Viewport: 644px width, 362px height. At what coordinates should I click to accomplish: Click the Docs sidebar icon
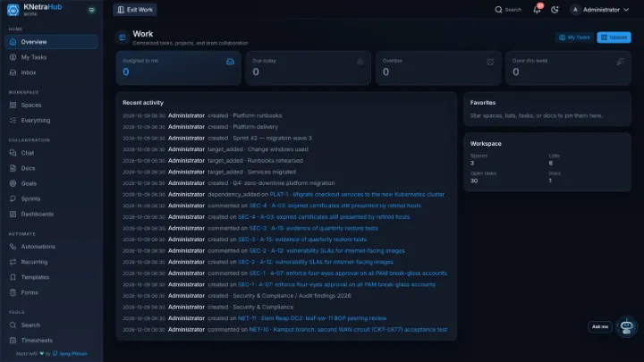(13, 168)
